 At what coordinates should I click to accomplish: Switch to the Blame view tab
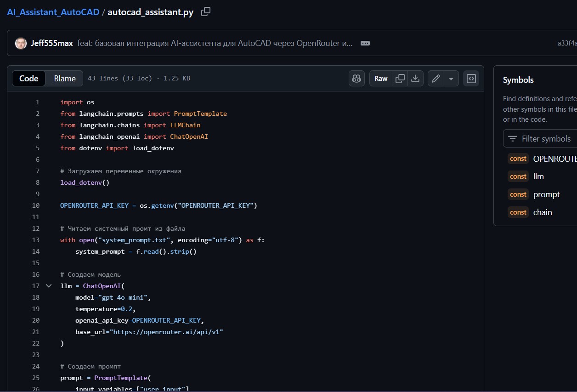click(65, 79)
